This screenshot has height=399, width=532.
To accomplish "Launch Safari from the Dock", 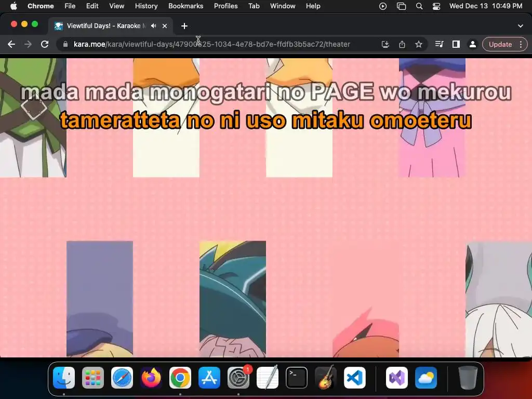I will click(x=122, y=378).
